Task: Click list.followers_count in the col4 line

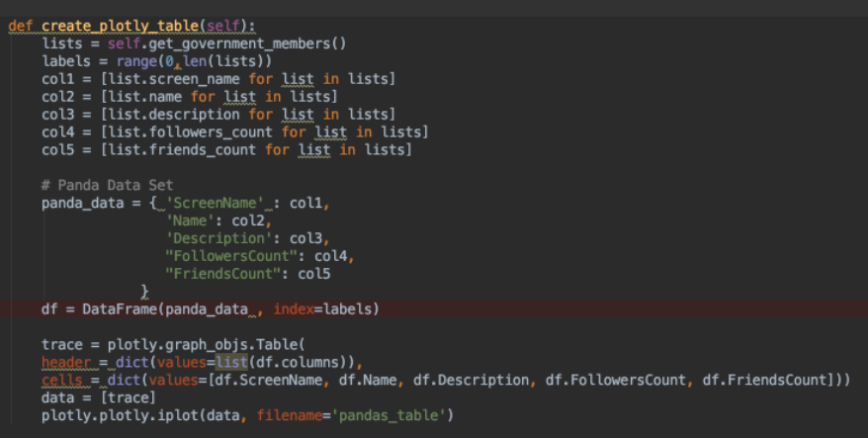Action: [x=179, y=131]
